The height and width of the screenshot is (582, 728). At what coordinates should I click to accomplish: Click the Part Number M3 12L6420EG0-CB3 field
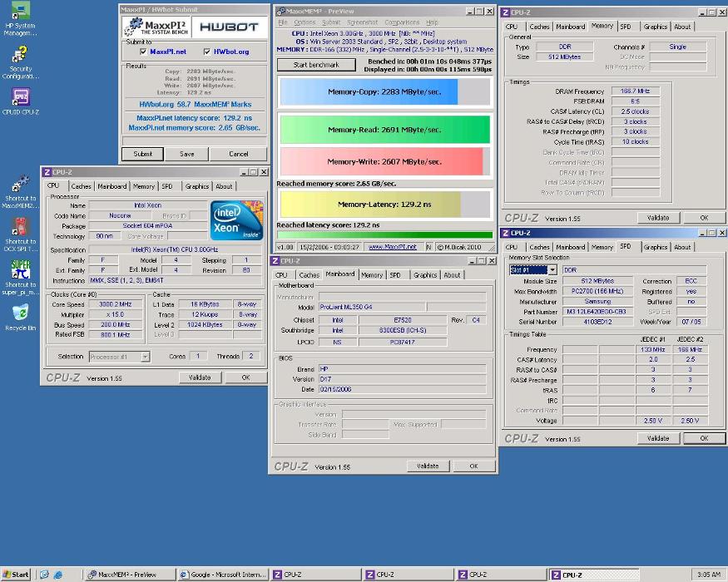[597, 312]
